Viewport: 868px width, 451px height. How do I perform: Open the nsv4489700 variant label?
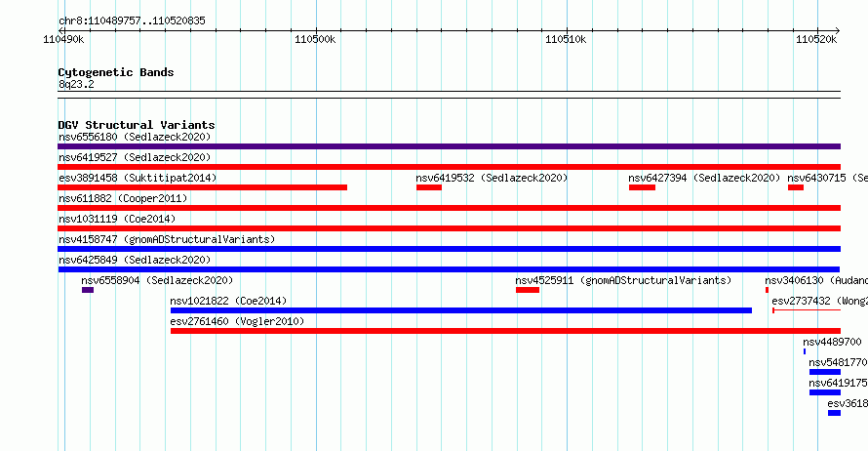[x=832, y=342]
